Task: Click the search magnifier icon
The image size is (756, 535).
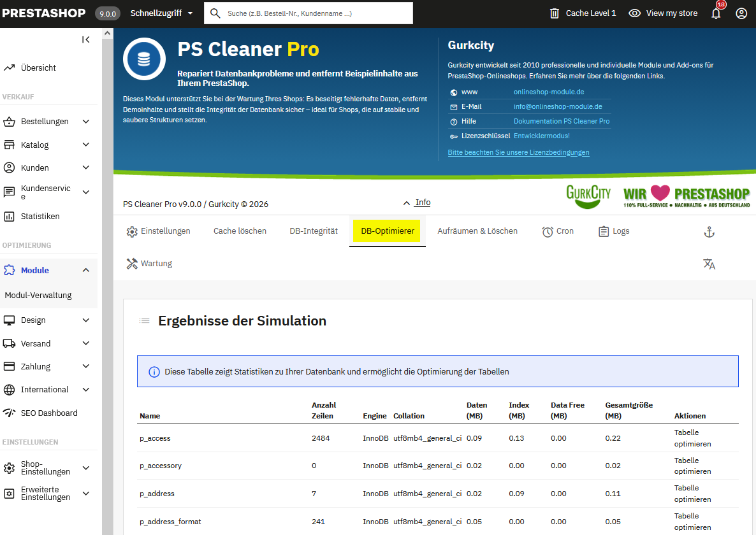Action: pyautogui.click(x=215, y=13)
